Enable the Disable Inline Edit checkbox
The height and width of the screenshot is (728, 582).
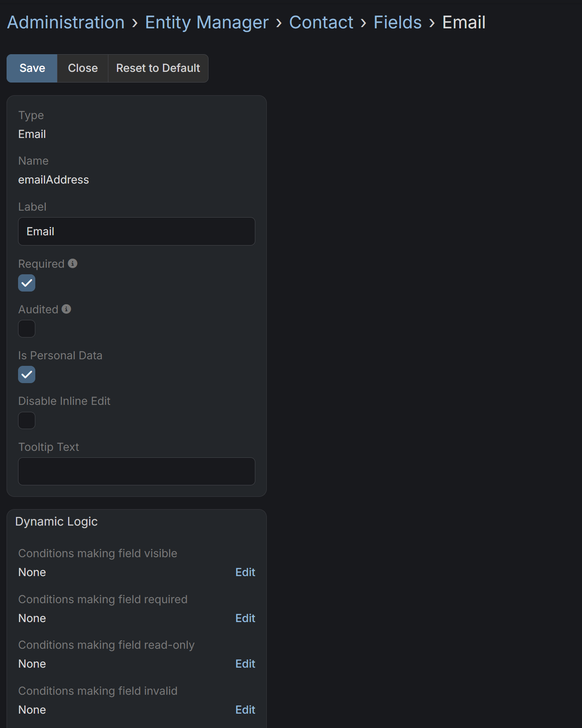[27, 420]
